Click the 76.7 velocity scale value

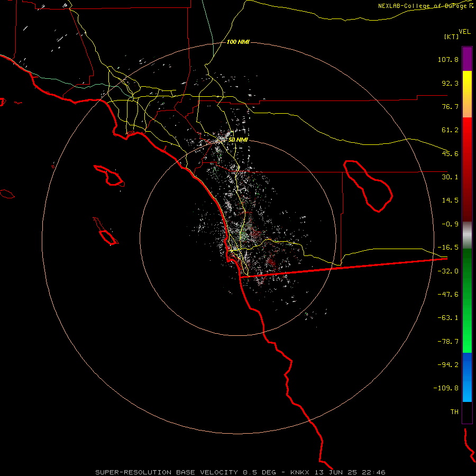coord(450,106)
